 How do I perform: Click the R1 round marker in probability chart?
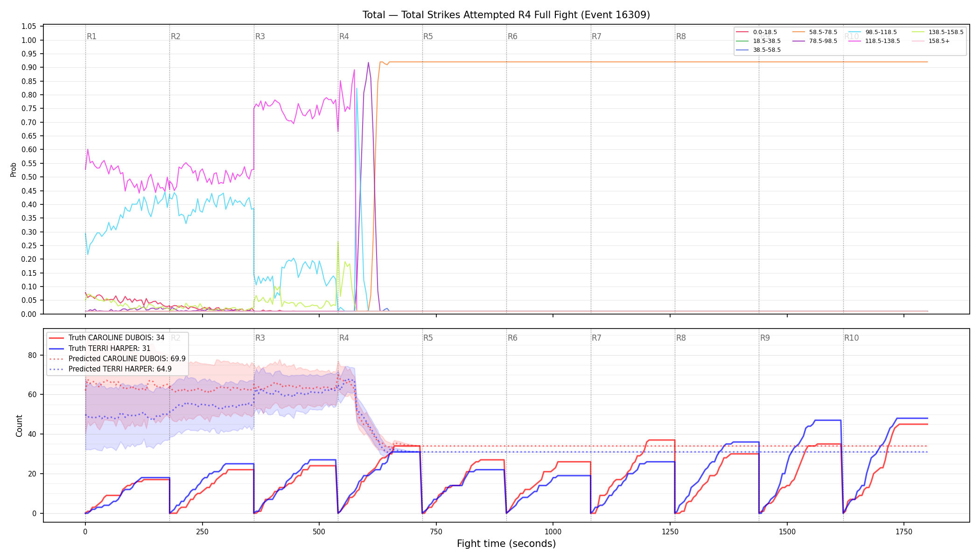[91, 36]
